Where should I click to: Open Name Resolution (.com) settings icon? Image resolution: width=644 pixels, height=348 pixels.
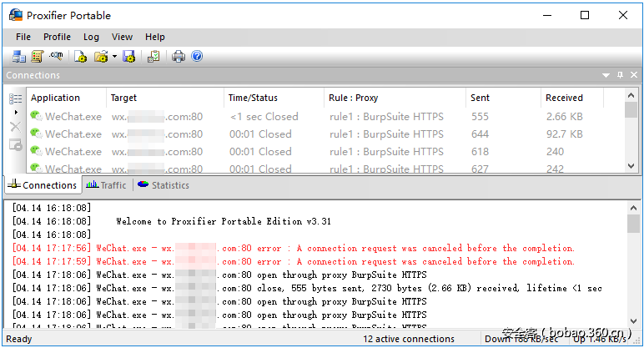click(56, 55)
